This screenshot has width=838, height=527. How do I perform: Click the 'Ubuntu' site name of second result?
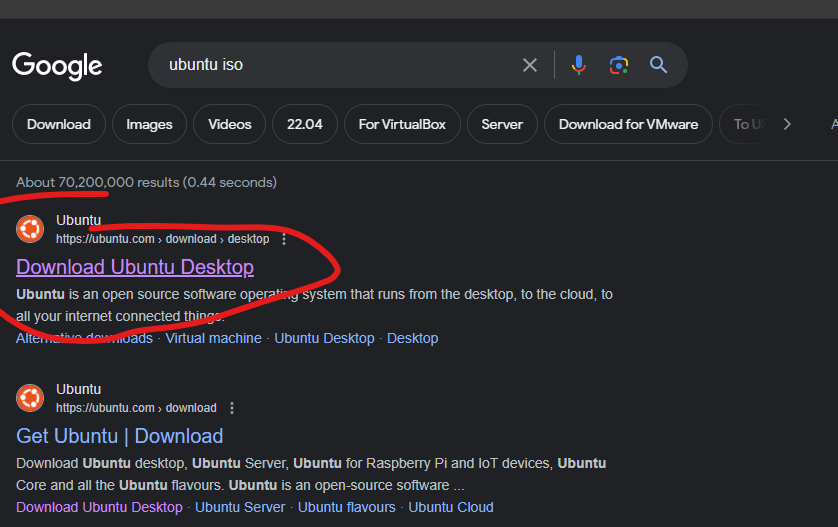pyautogui.click(x=79, y=389)
